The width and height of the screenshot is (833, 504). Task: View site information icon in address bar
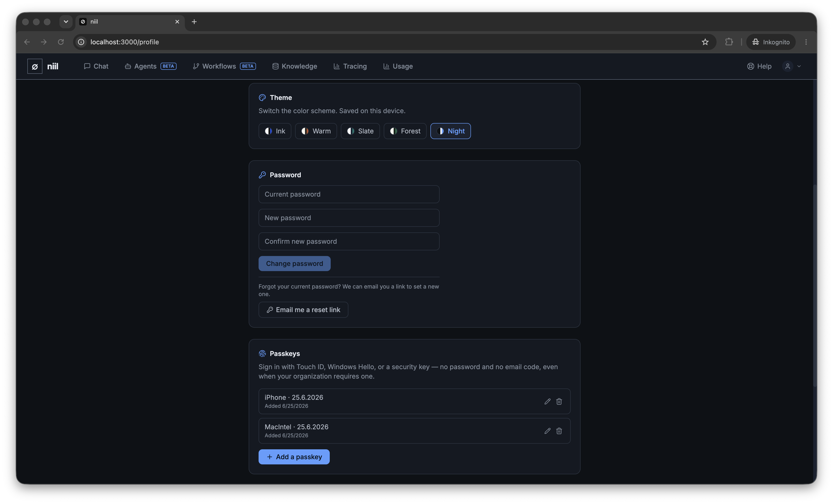pos(81,42)
